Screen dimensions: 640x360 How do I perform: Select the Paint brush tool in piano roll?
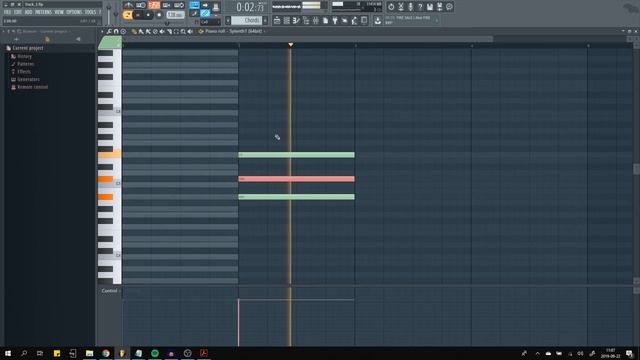[x=141, y=31]
